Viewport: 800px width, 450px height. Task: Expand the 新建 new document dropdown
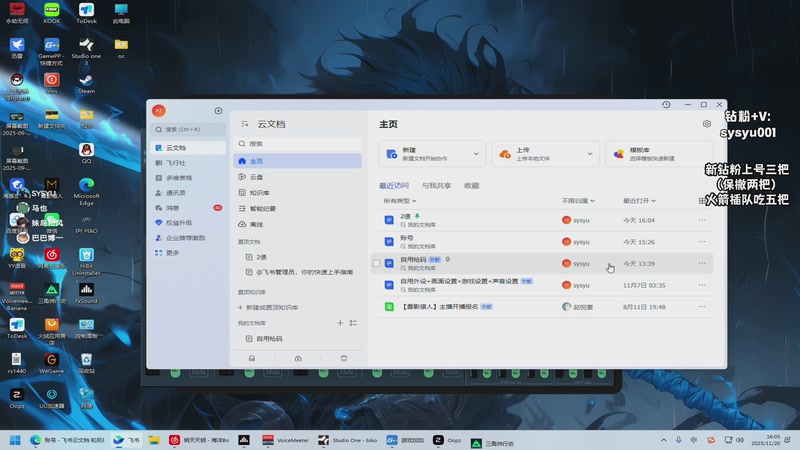(476, 154)
